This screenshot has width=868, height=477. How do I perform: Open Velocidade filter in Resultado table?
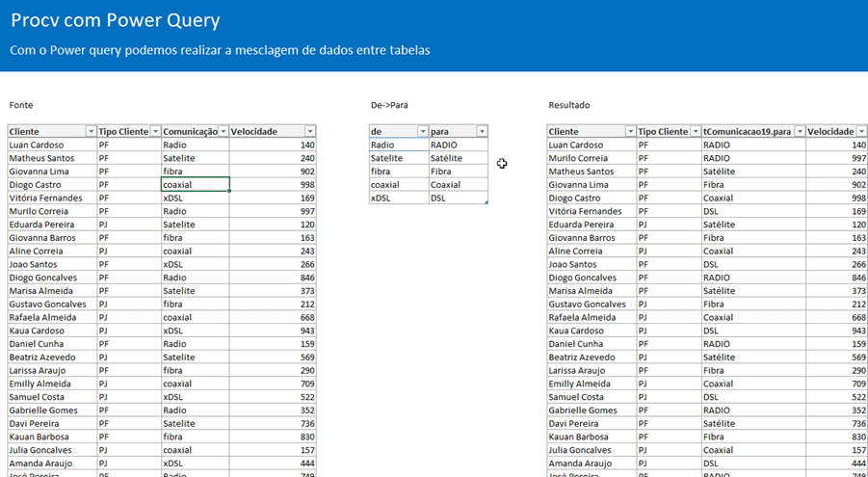861,132
